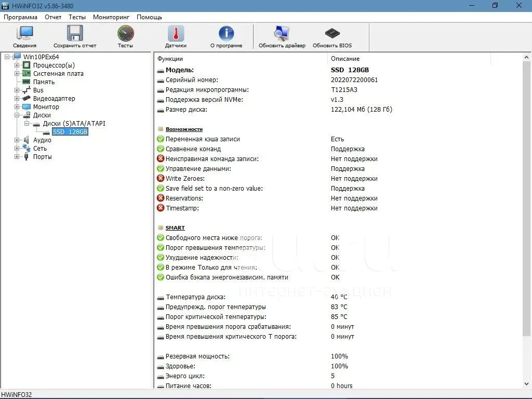Screen dimensions: 532x399
Task: Click the Аудио speaker icon
Action: click(26, 140)
